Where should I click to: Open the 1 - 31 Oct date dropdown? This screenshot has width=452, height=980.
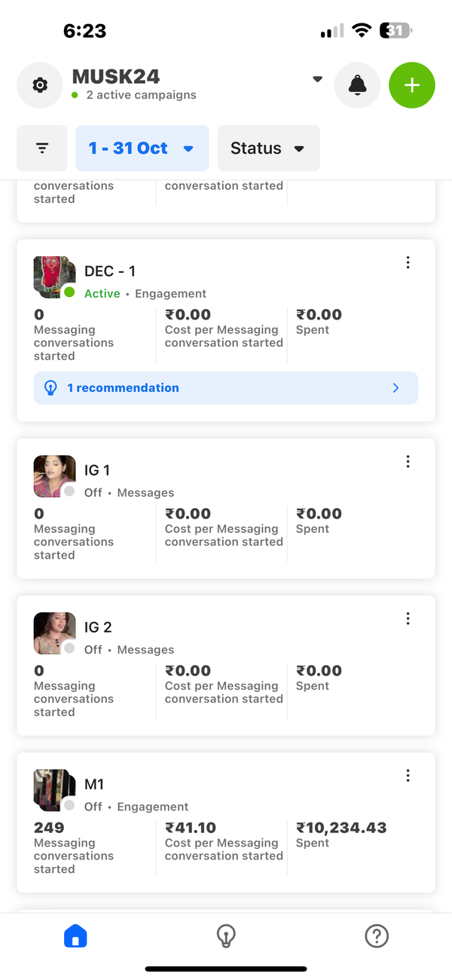coord(142,149)
